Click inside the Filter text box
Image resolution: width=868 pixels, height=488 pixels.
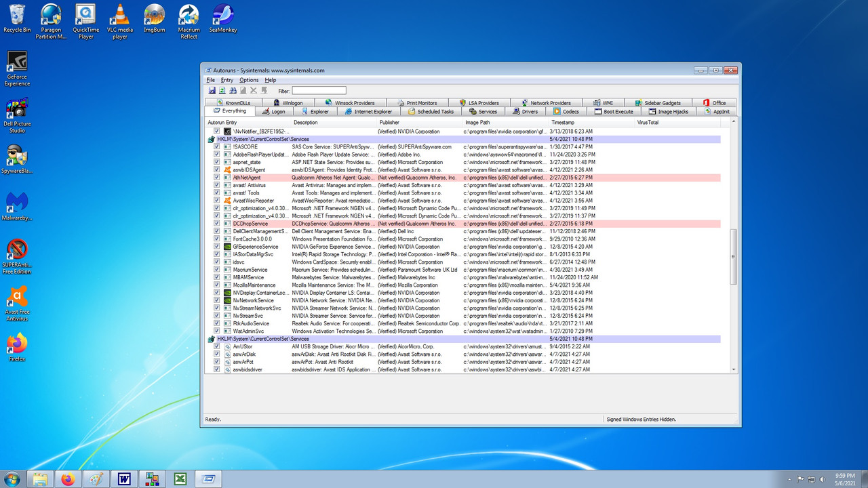coord(319,90)
